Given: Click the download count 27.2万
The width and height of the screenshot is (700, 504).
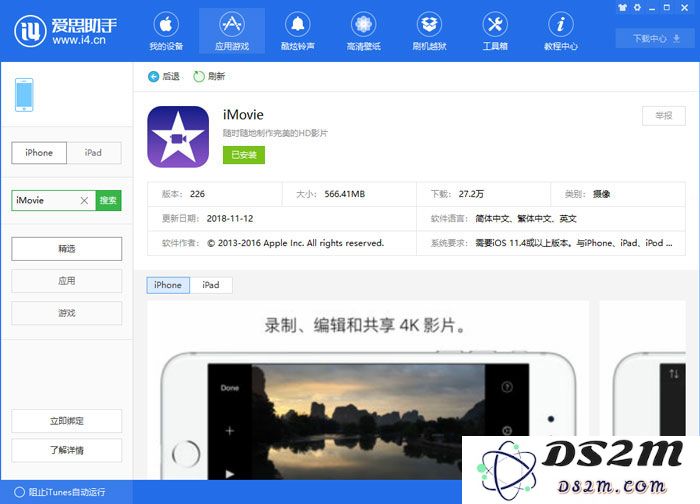Looking at the screenshot, I should point(471,194).
